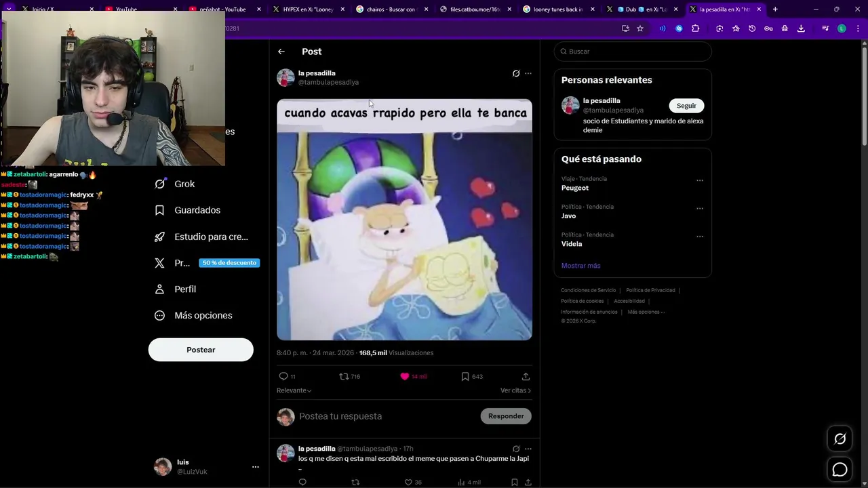Open more options for Javo trend

[x=700, y=208]
